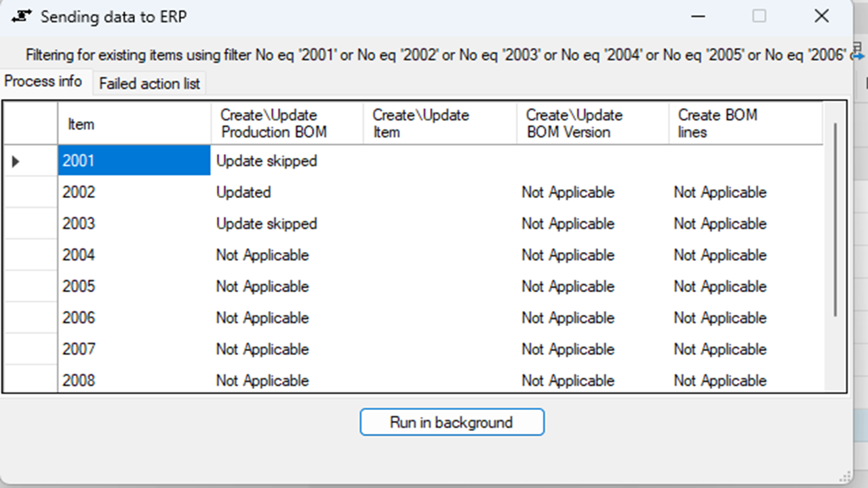Click the current row arrow indicator

(x=16, y=161)
